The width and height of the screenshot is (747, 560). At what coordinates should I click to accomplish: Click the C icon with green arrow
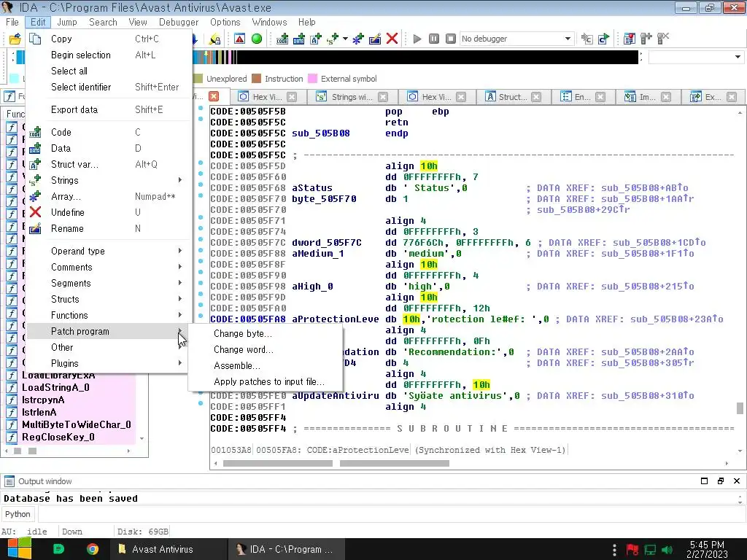click(603, 39)
